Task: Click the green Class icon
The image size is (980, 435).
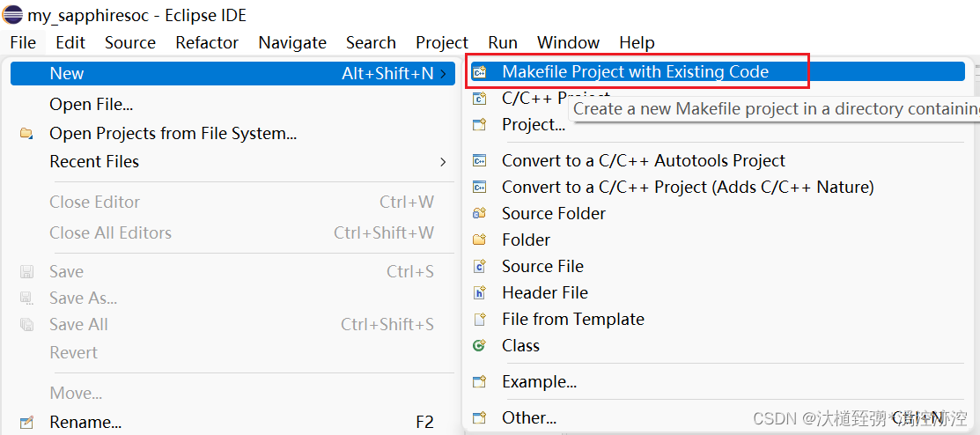Action: (x=479, y=345)
